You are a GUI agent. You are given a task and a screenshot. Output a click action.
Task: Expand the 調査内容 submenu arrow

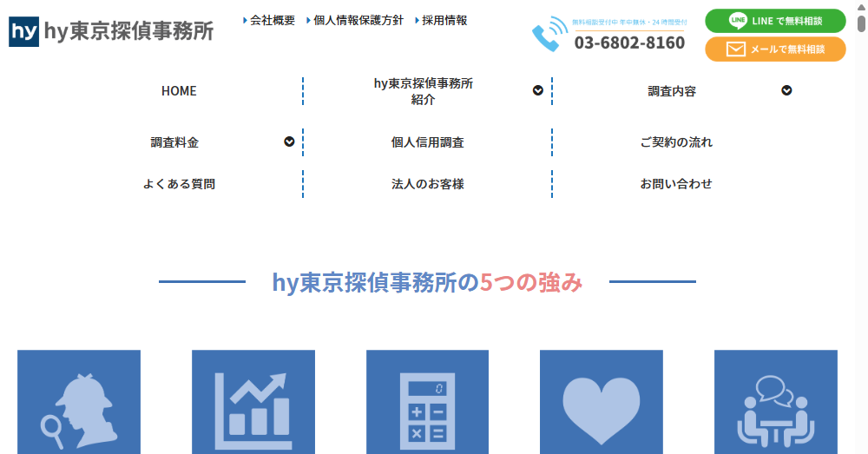click(x=786, y=90)
